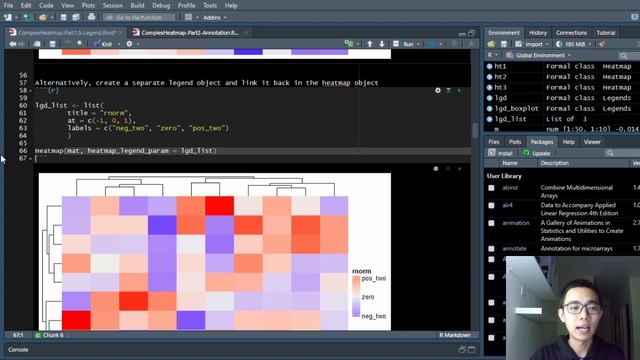Viewport: 640px width, 360px height.
Task: Expand the ht1 object in Environment
Action: tap(489, 66)
